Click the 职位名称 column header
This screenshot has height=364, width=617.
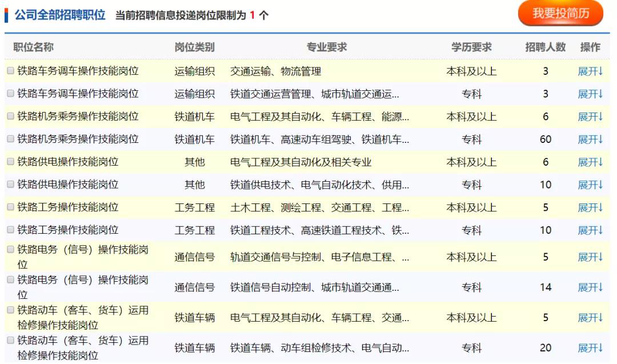click(33, 47)
